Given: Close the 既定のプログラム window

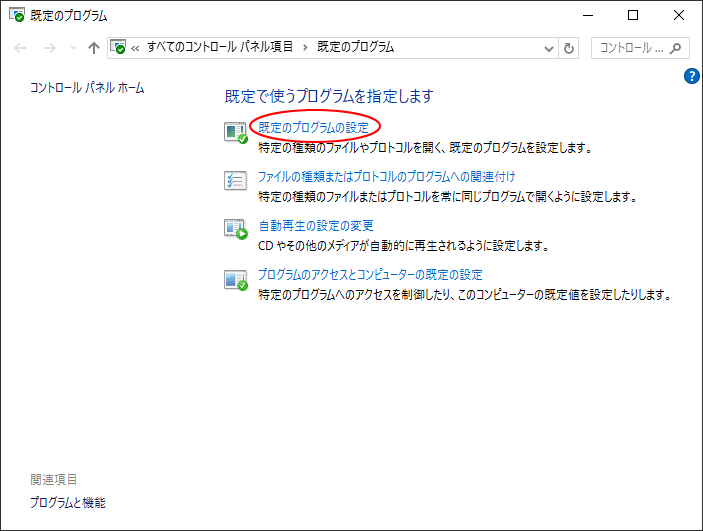Looking at the screenshot, I should [679, 15].
